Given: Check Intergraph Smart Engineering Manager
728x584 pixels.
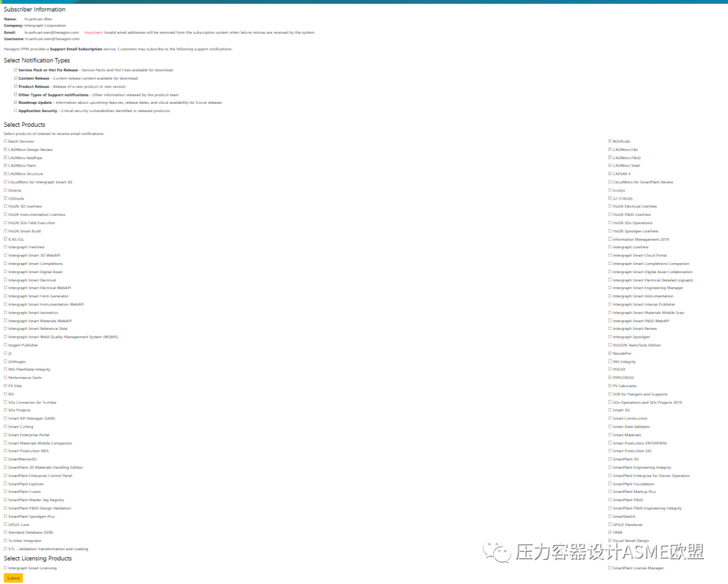Looking at the screenshot, I should (610, 288).
